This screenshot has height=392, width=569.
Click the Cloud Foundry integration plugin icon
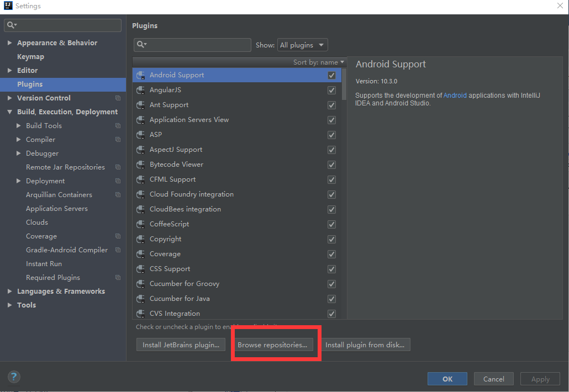click(x=140, y=194)
